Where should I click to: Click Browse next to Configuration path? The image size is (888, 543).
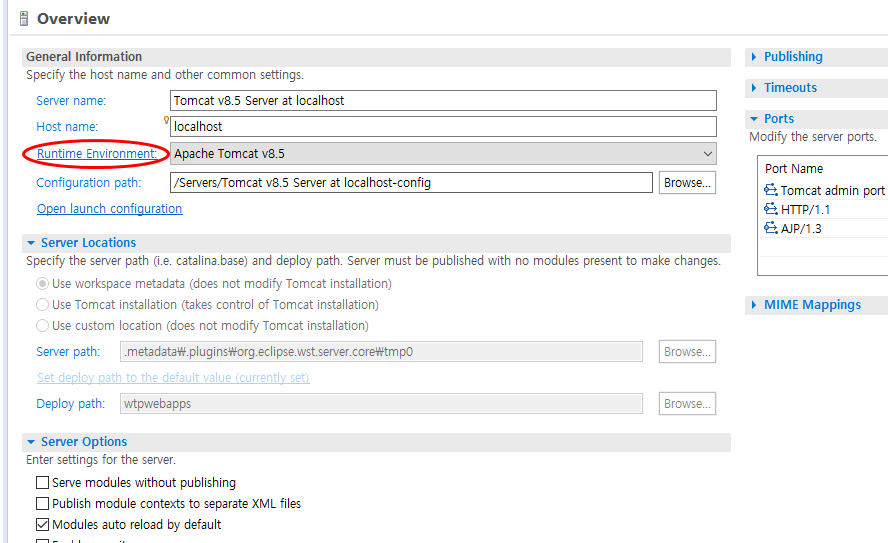coord(687,182)
